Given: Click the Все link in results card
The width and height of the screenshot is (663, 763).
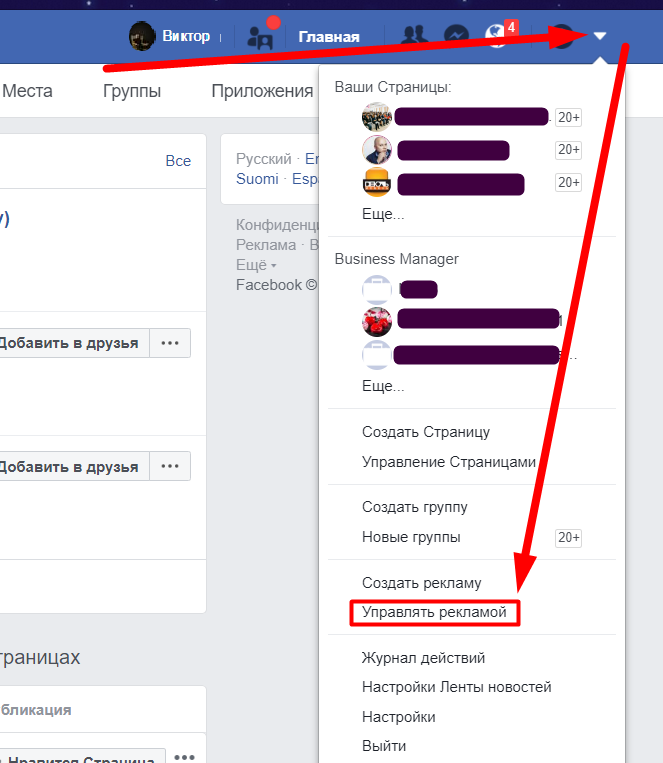Looking at the screenshot, I should tap(178, 161).
